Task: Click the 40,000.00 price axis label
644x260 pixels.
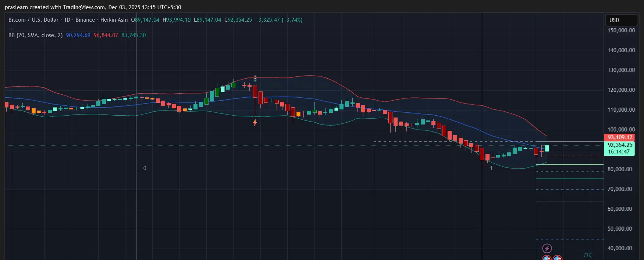Action: 620,248
